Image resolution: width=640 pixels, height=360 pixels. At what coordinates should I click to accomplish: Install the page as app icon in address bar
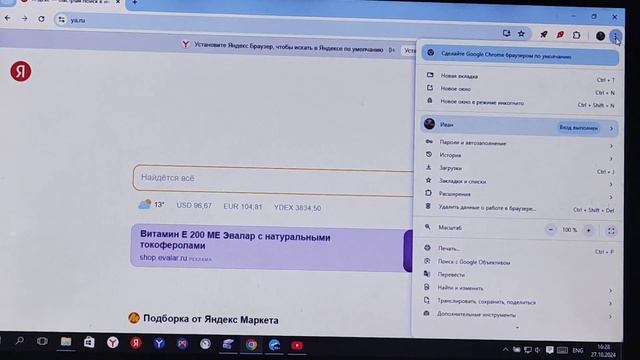coord(507,33)
